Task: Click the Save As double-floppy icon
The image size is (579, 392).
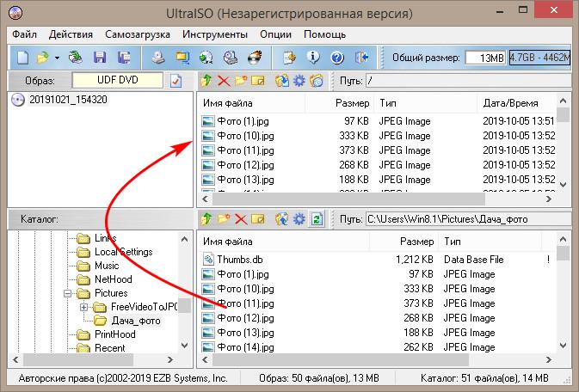Action: click(124, 58)
